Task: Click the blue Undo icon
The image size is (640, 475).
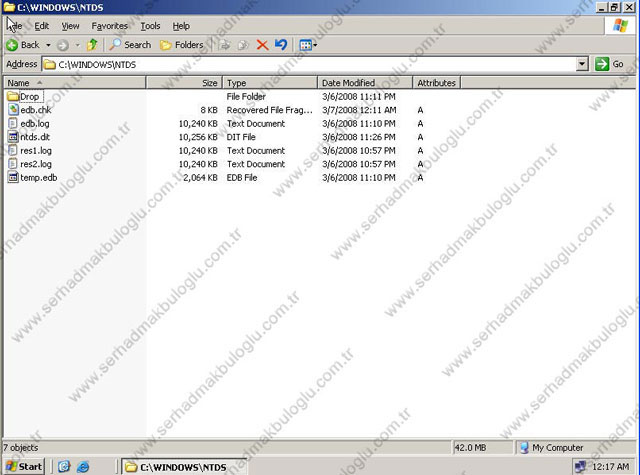Action: [281, 44]
